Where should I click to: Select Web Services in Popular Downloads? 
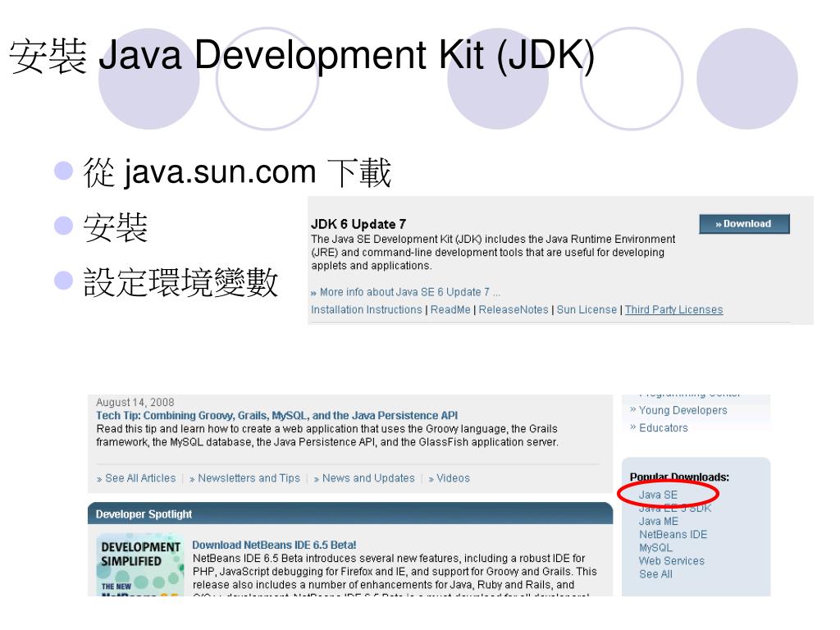point(671,561)
